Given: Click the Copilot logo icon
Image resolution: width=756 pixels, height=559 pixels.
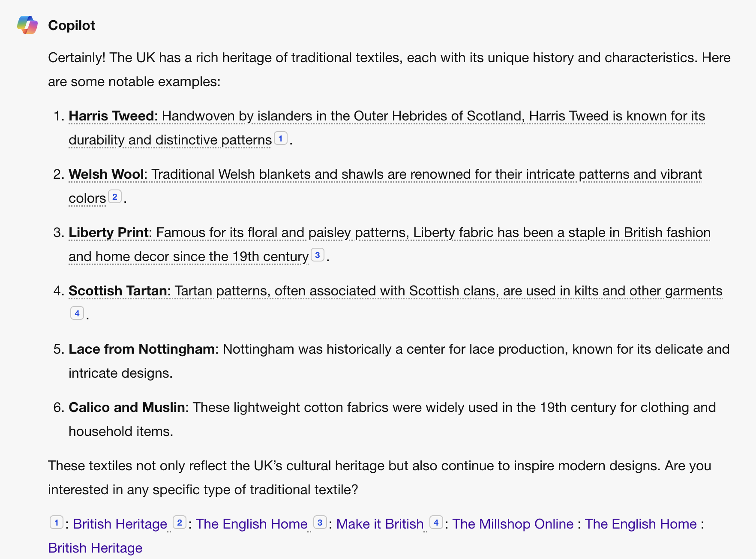Looking at the screenshot, I should coord(27,25).
